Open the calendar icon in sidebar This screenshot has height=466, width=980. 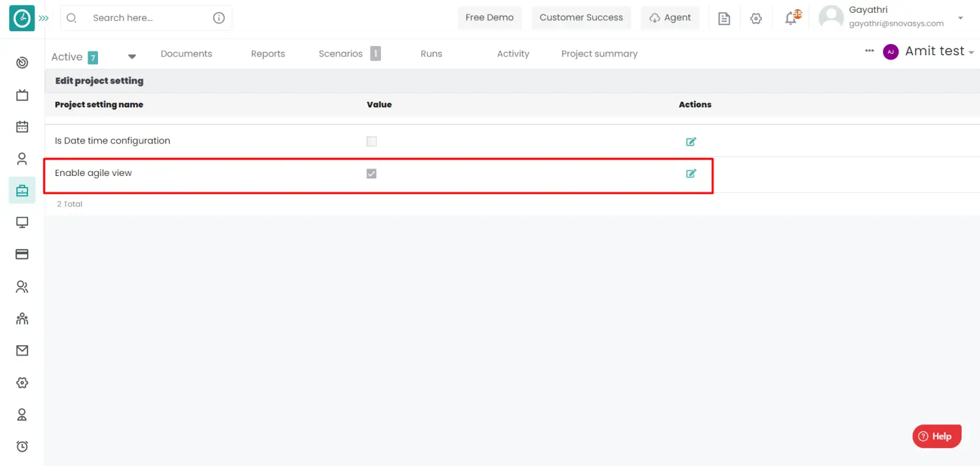pyautogui.click(x=22, y=127)
